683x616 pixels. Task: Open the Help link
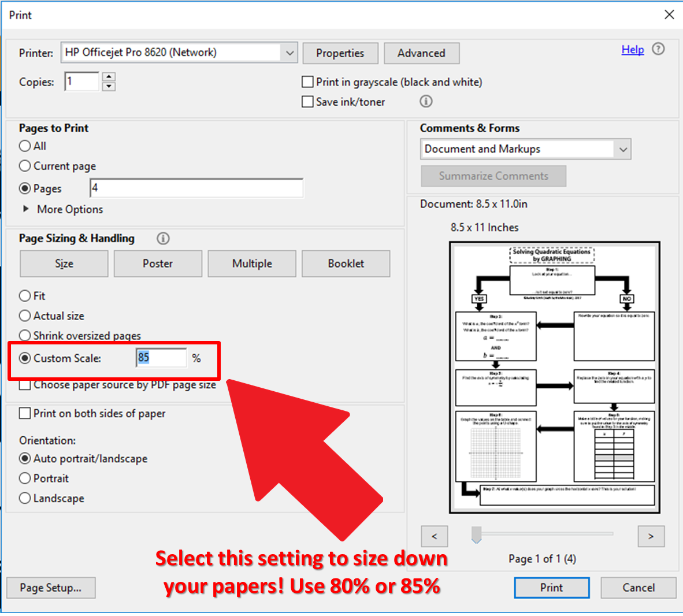pos(632,50)
